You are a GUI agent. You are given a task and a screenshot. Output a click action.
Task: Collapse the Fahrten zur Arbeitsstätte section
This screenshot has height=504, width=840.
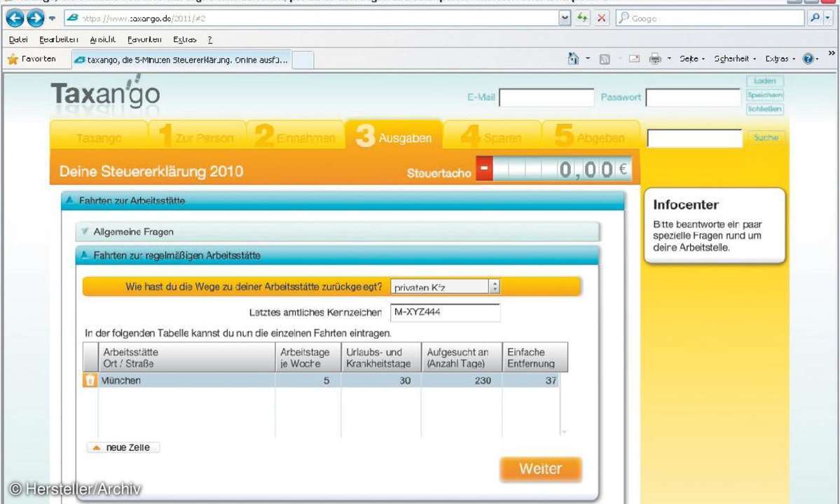tap(343, 201)
